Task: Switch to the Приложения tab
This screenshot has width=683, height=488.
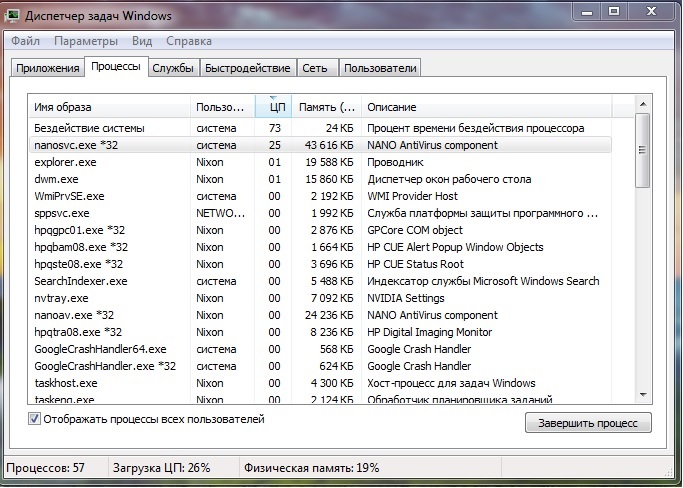Action: tap(47, 68)
